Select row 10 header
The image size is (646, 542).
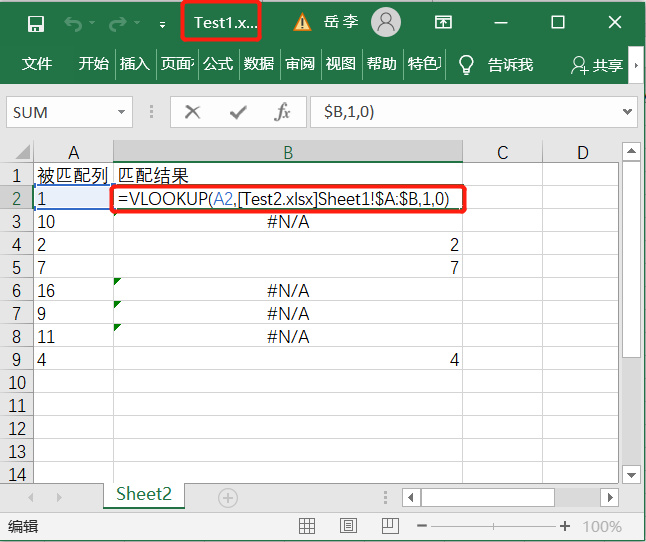(x=16, y=383)
